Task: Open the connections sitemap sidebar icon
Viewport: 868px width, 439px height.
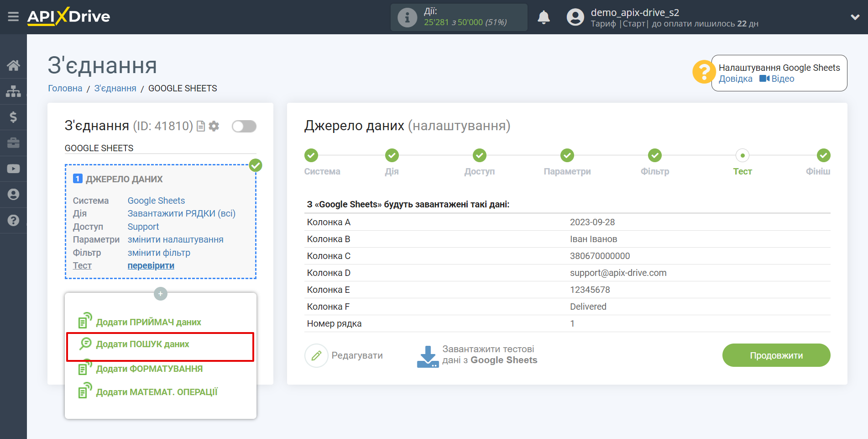Action: coord(13,91)
